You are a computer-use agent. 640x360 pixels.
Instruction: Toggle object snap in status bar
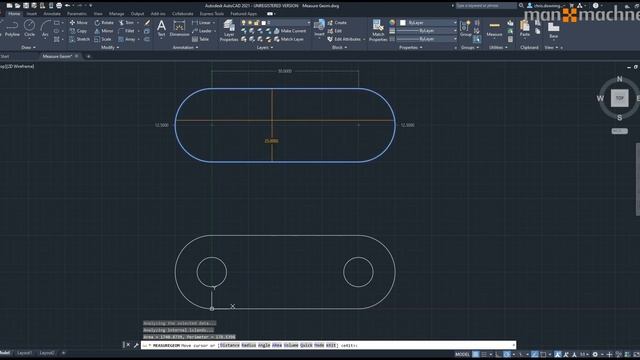pyautogui.click(x=543, y=354)
